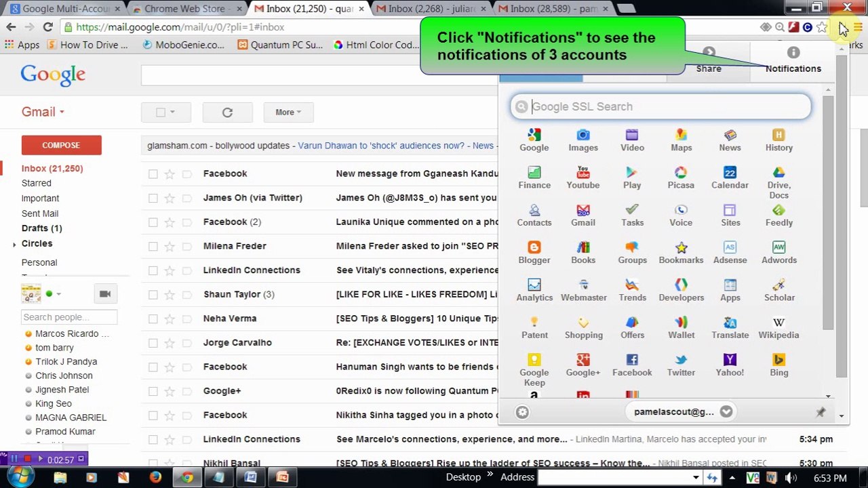
Task: Switch to Google Multi-Account browser tab
Action: 66,9
